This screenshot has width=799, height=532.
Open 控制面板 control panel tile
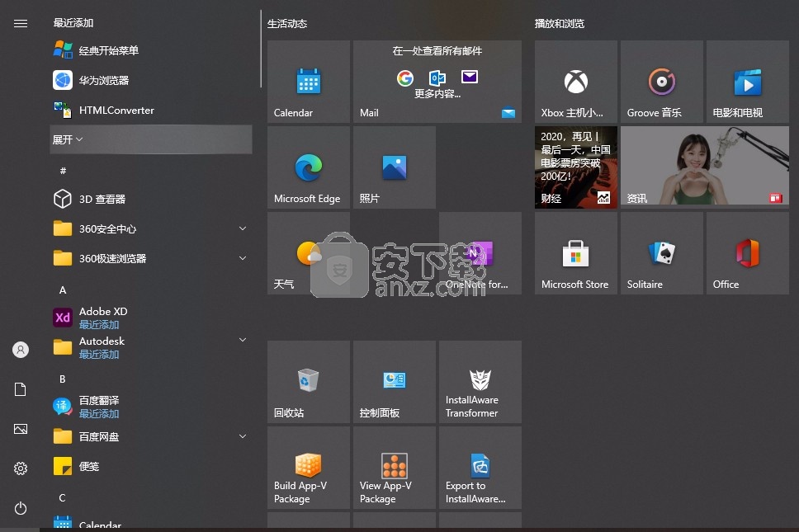click(395, 382)
